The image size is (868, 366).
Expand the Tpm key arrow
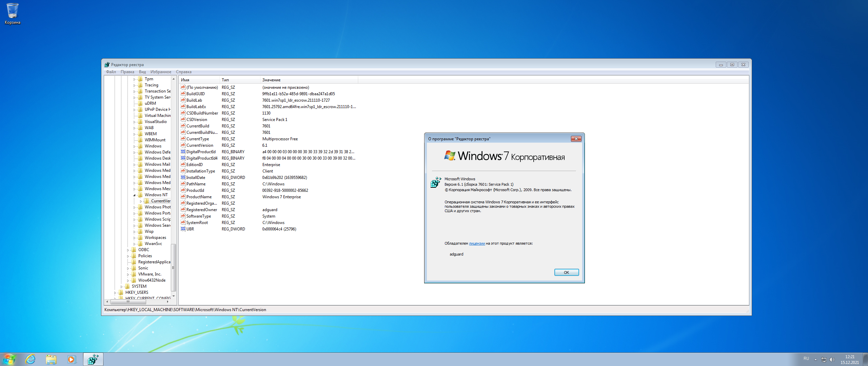[134, 79]
